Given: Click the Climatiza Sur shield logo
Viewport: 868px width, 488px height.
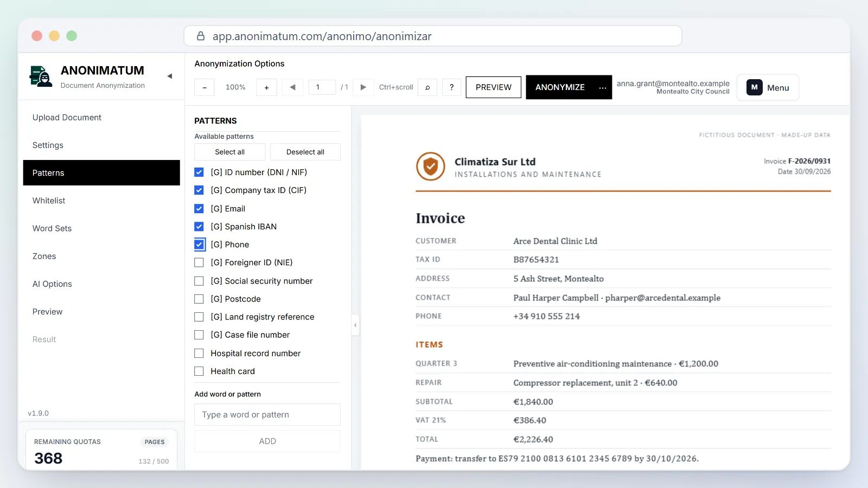Looking at the screenshot, I should (430, 166).
